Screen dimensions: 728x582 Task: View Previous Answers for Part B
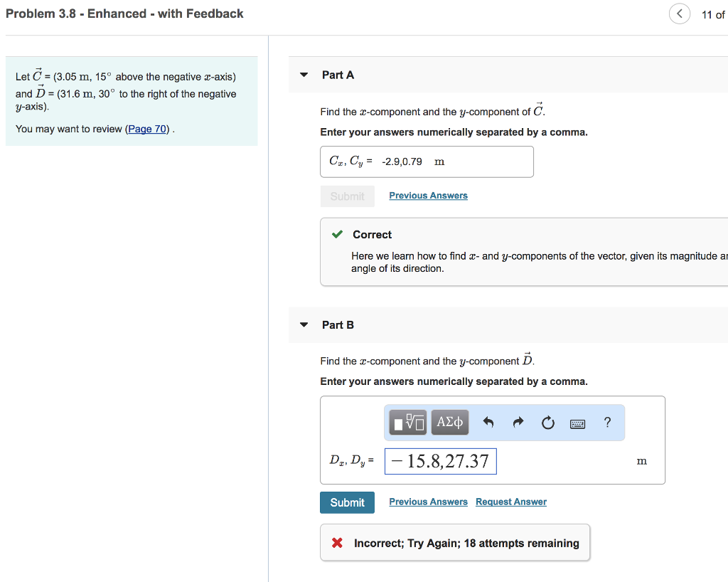(x=428, y=502)
